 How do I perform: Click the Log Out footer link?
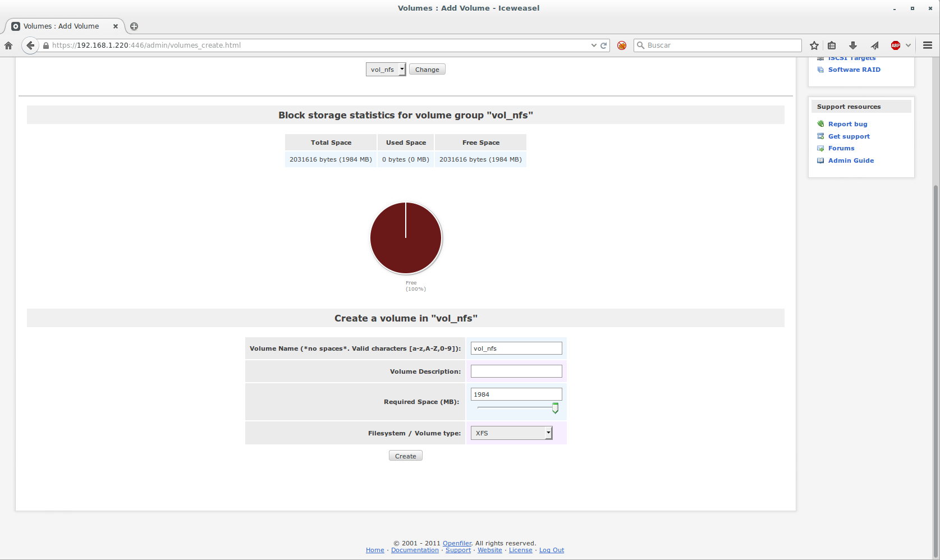[x=551, y=550]
